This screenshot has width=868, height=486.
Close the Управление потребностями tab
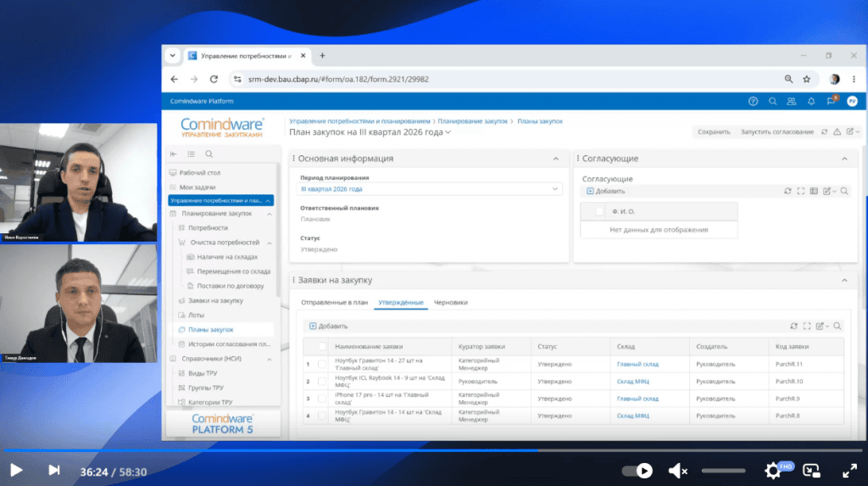coord(303,55)
